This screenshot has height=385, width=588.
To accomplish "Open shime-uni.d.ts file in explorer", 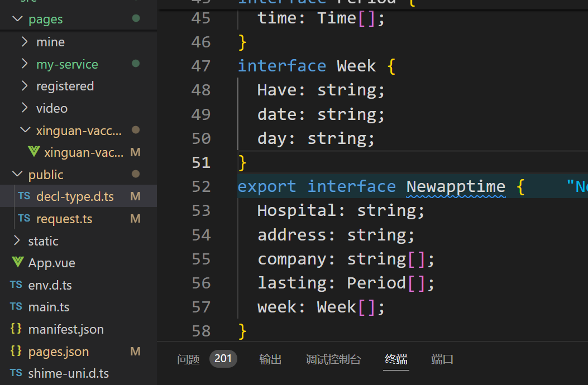I will coord(68,373).
